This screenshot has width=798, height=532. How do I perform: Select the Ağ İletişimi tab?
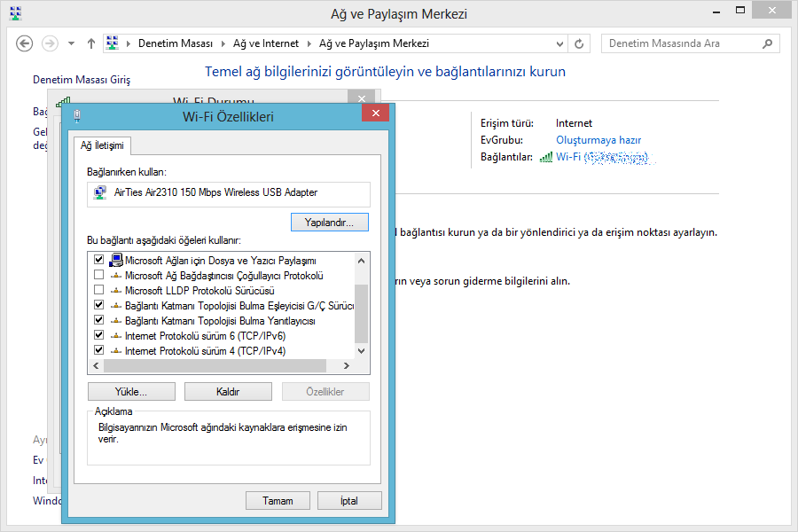[102, 145]
